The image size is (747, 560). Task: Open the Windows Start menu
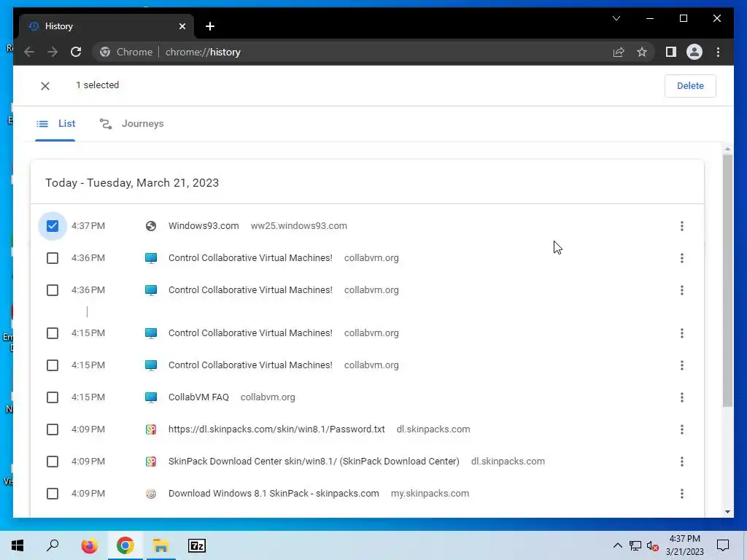click(x=18, y=545)
